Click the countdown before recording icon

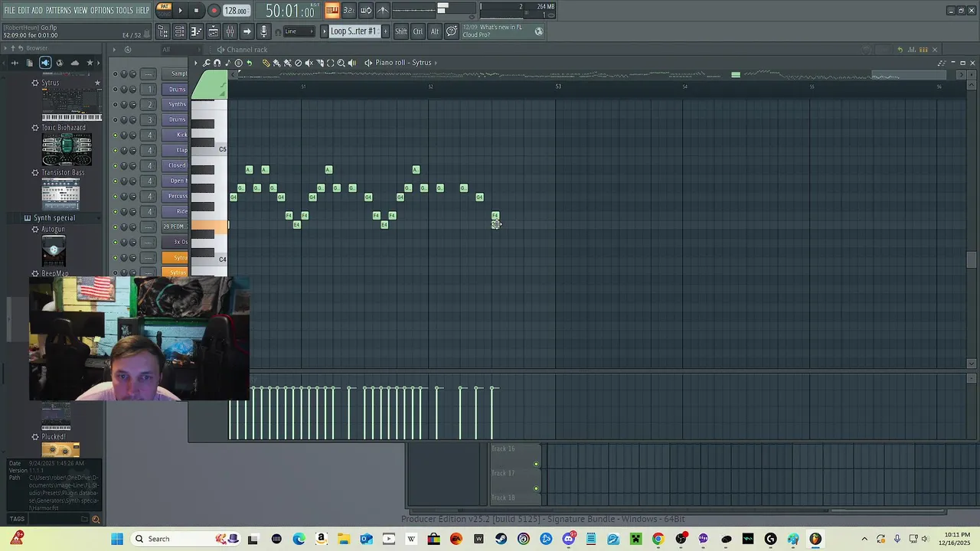click(x=349, y=10)
